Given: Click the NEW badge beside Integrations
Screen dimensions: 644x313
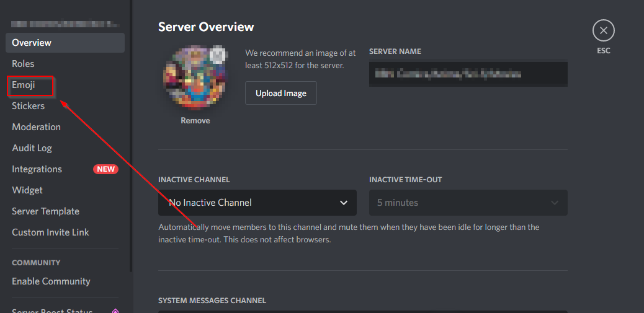Looking at the screenshot, I should click(105, 169).
